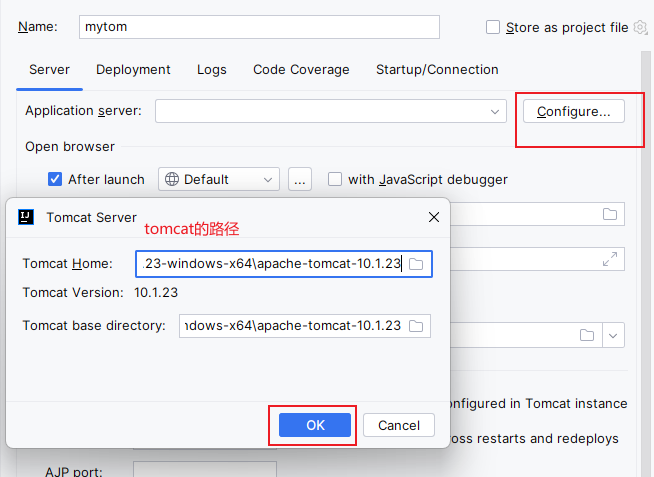Click the gear icon beside Store as project file
Image resolution: width=654 pixels, height=477 pixels.
point(640,28)
